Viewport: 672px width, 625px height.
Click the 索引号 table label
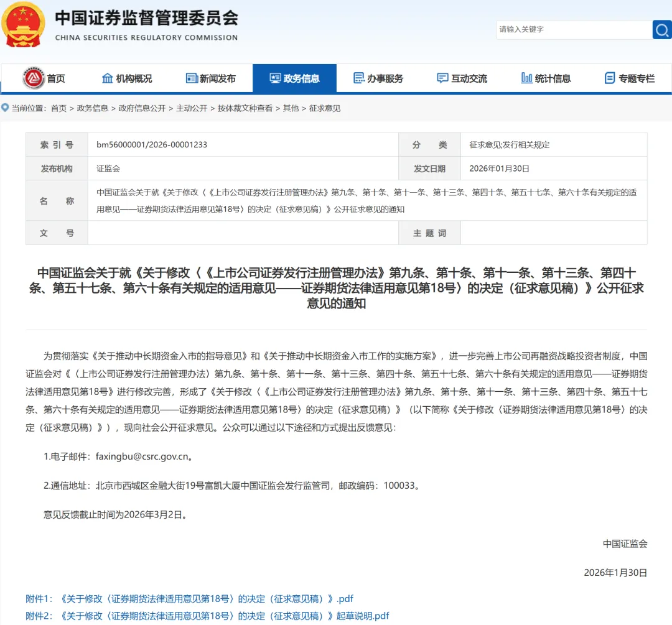(x=57, y=145)
